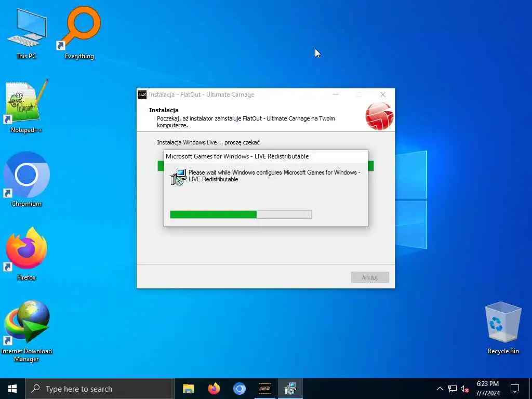Click the Windows LIVE configuration progress bar
Screen dimensions: 532x399
click(241, 215)
